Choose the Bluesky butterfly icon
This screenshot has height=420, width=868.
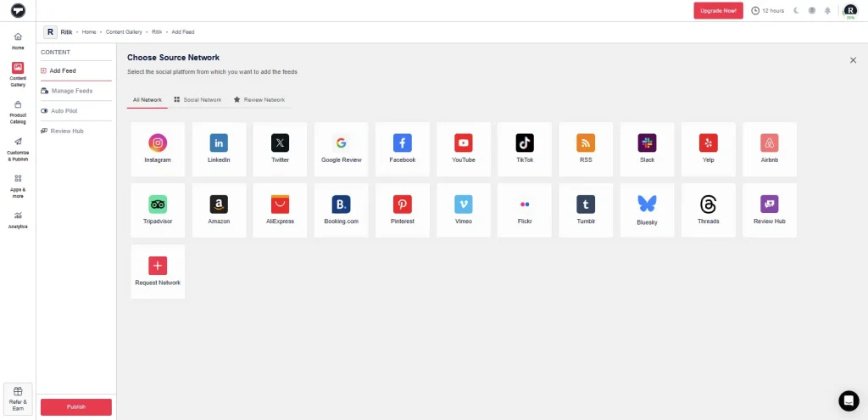647,204
